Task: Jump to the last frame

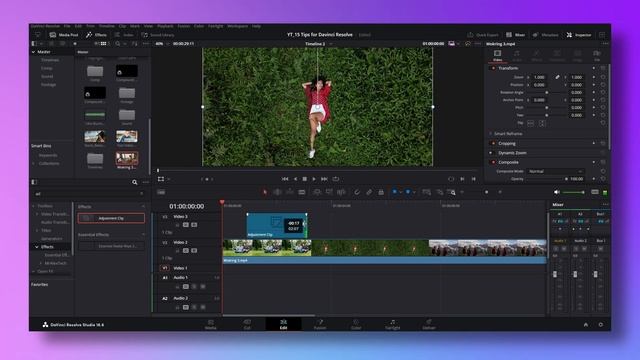Action: tap(324, 179)
